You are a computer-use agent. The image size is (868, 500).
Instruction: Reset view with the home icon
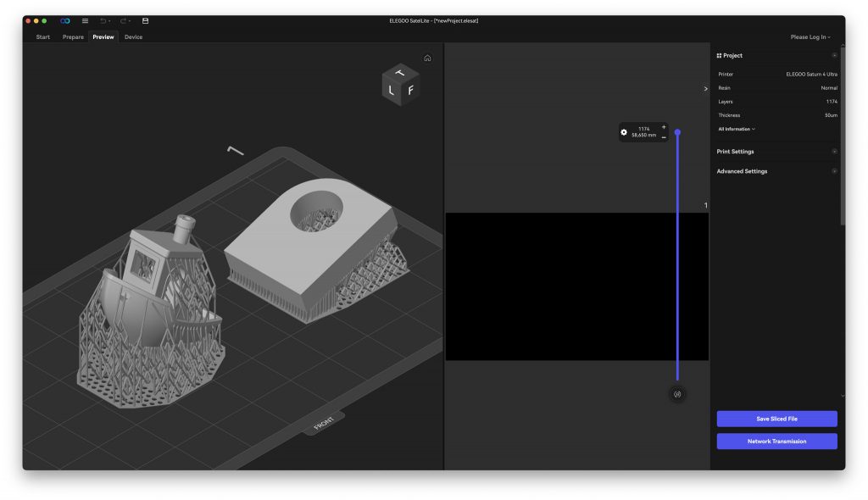427,58
